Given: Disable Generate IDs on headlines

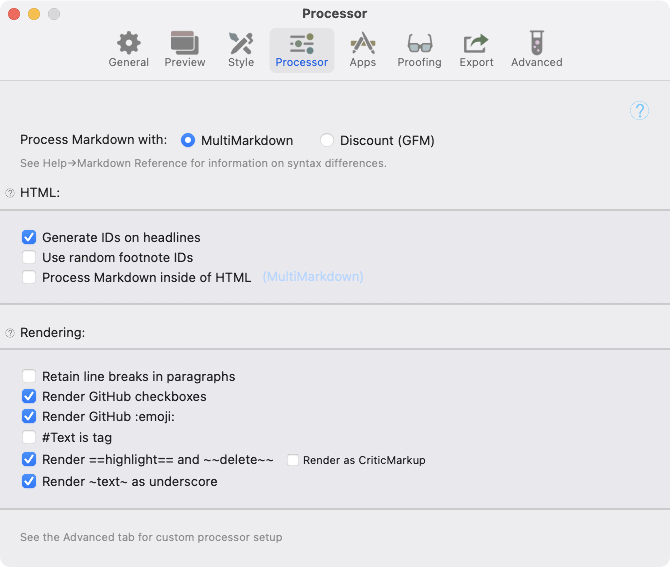Looking at the screenshot, I should coord(29,237).
